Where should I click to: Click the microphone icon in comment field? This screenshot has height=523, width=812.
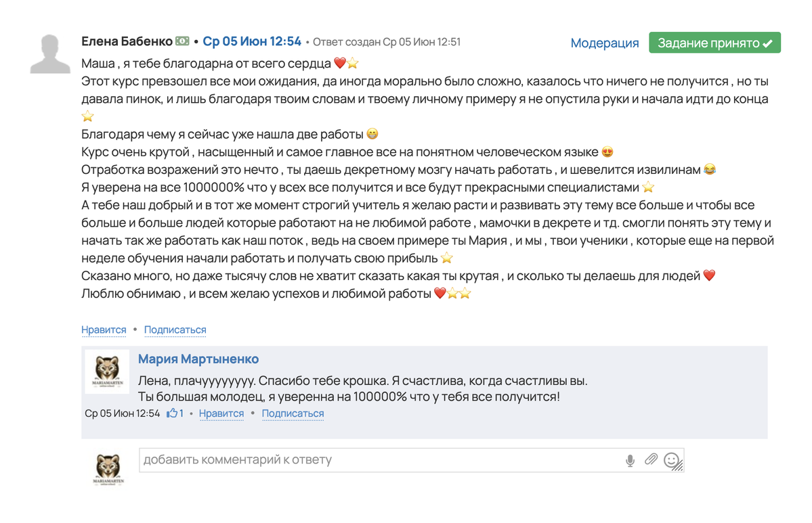click(x=630, y=461)
